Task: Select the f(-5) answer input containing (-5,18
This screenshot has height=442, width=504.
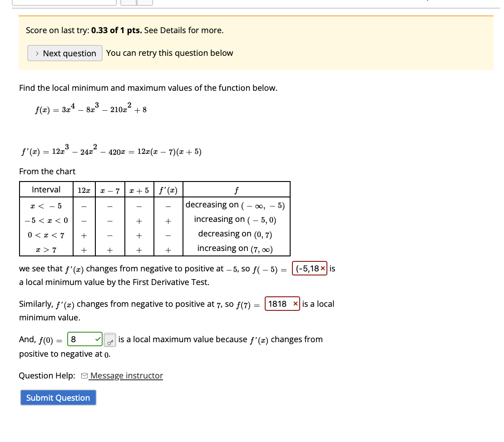Action: [x=306, y=268]
